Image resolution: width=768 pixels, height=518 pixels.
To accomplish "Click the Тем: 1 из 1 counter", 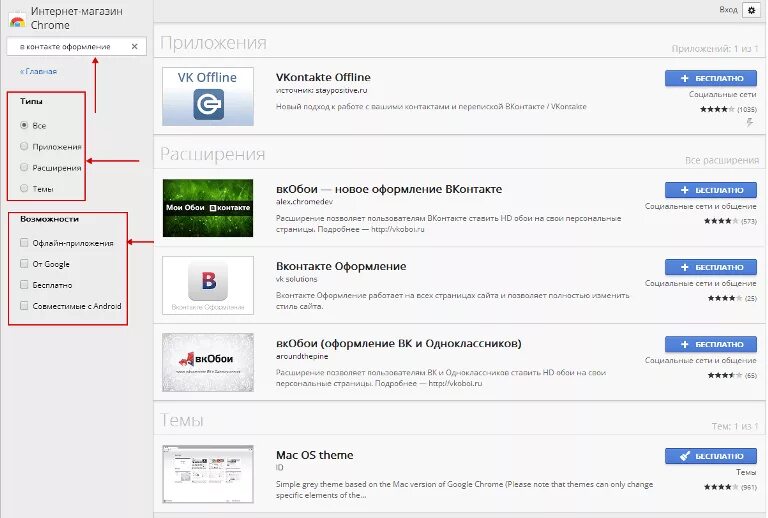I will coord(735,426).
